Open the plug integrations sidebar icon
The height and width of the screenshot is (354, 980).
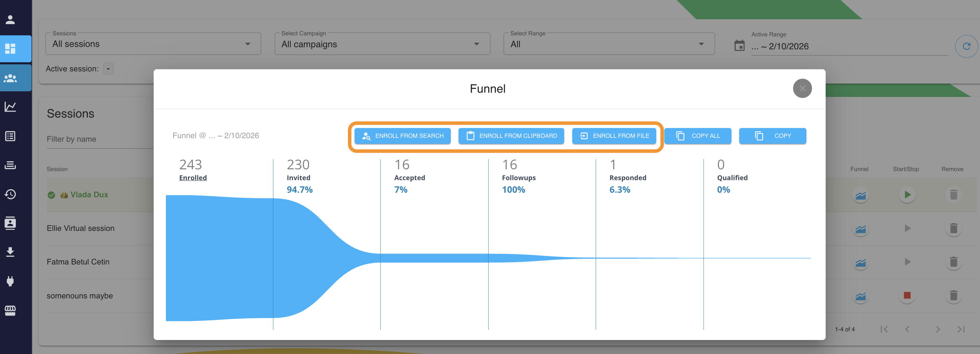[10, 281]
